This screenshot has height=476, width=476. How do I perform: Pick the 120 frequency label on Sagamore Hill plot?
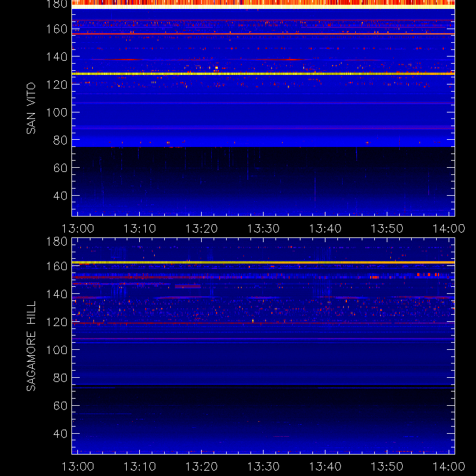click(57, 322)
